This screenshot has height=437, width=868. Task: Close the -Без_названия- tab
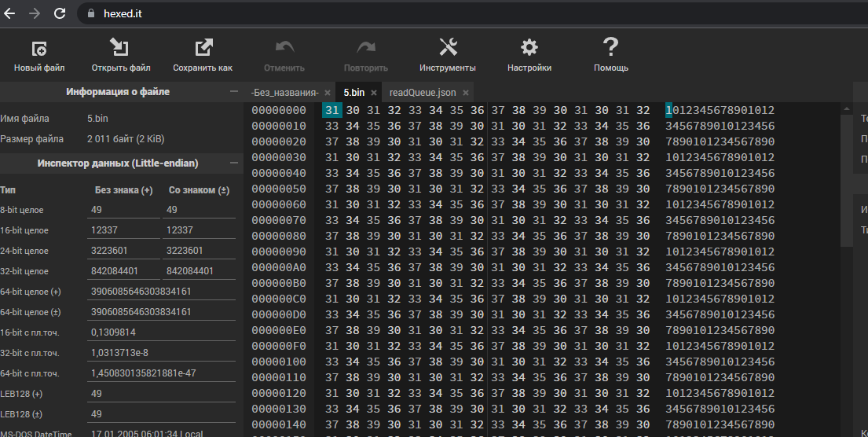[x=328, y=93]
